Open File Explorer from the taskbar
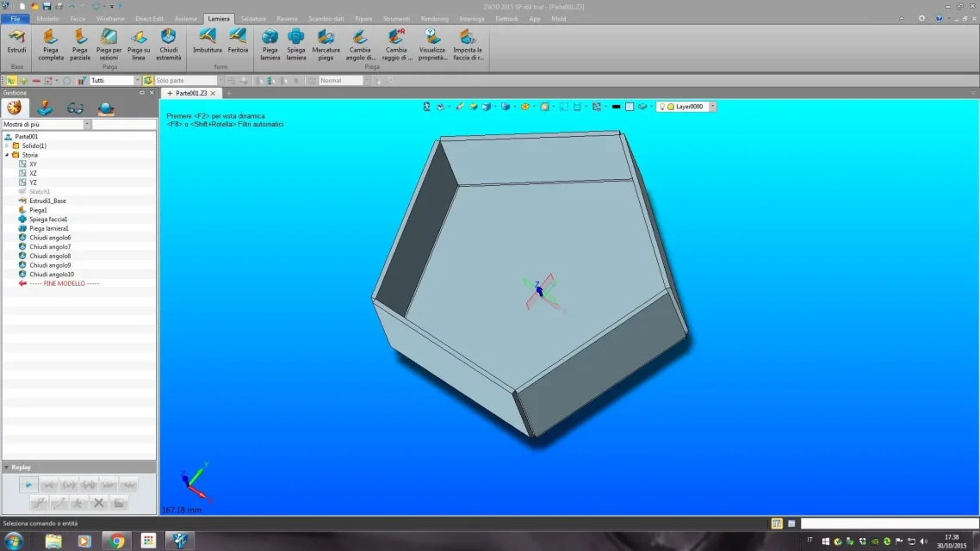The image size is (980, 551). pos(53,541)
